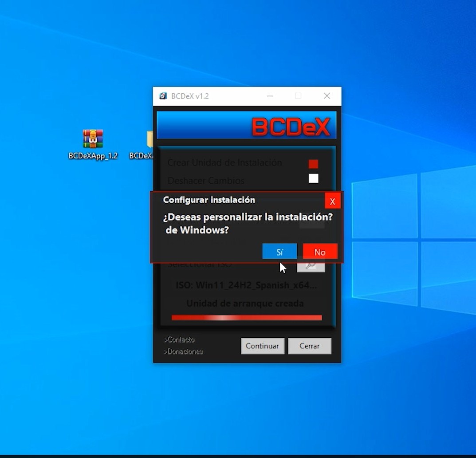The image size is (476, 458).
Task: Click the WinRAR book icon of BCDeXApp_1.2
Action: point(93,138)
